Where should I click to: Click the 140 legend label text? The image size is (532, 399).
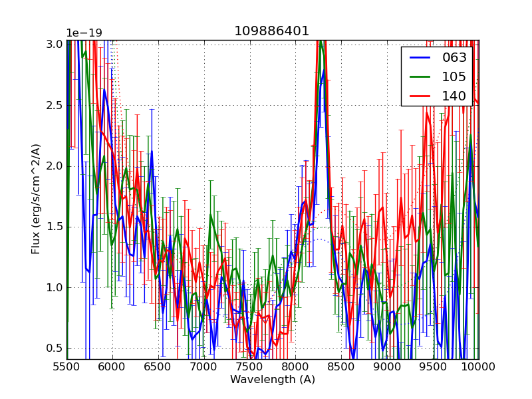(x=454, y=96)
